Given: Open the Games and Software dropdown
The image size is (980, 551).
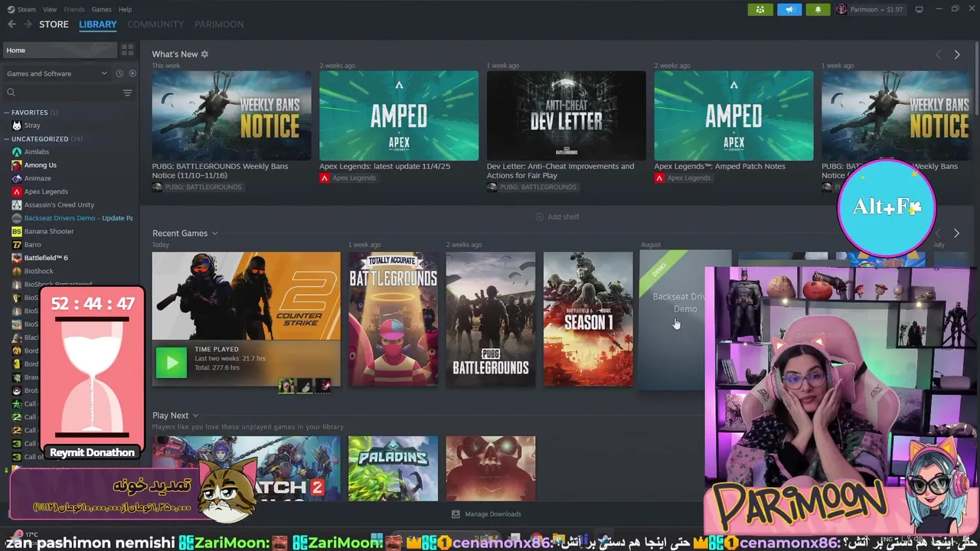Looking at the screenshot, I should coord(57,73).
